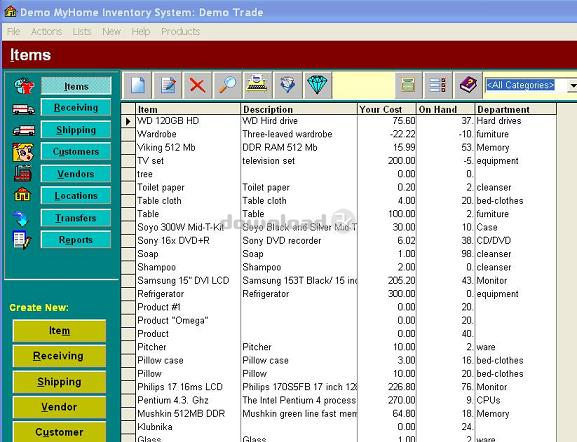This screenshot has height=442, width=577.
Task: Click the yellow Vendor create button
Action: (x=59, y=407)
